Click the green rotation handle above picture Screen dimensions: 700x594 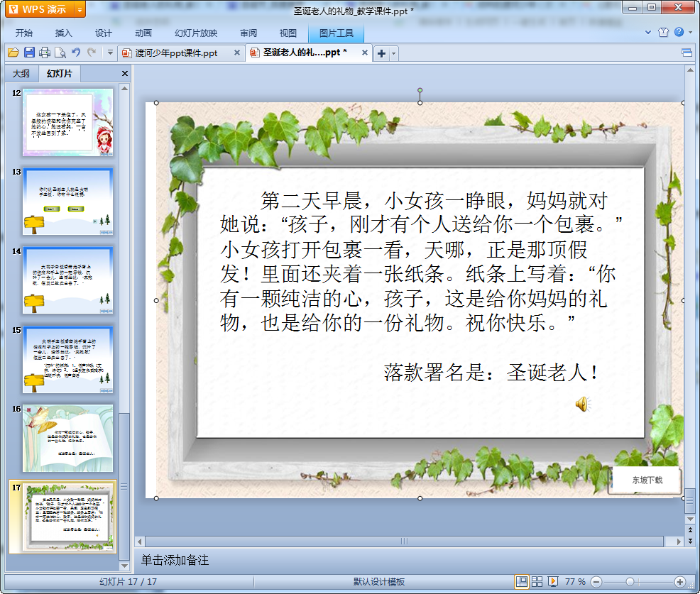pyautogui.click(x=420, y=90)
